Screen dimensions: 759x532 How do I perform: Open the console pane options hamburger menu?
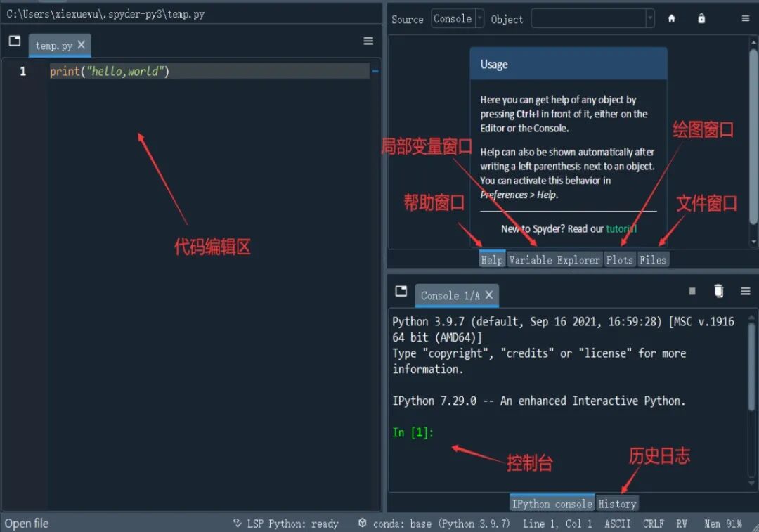(x=746, y=291)
